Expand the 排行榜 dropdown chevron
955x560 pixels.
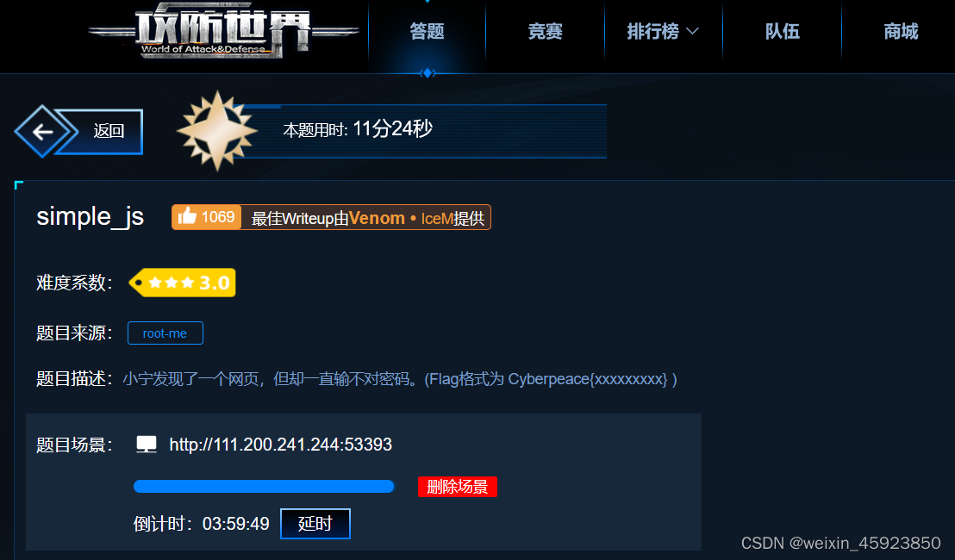coord(692,31)
